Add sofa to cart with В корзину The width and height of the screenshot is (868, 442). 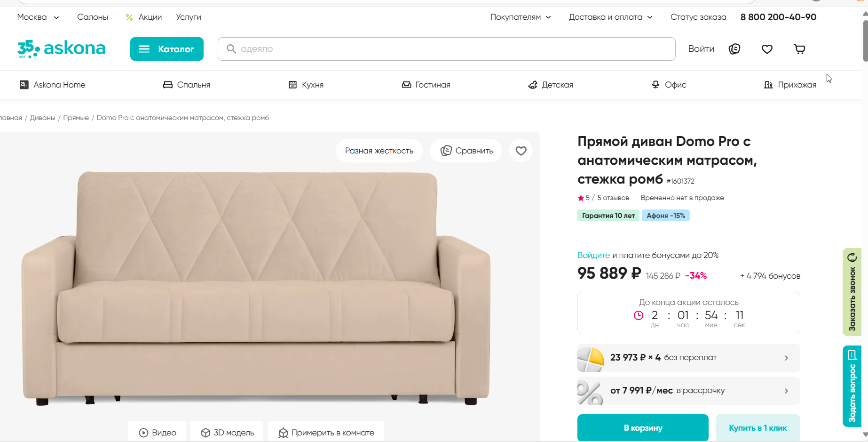643,427
